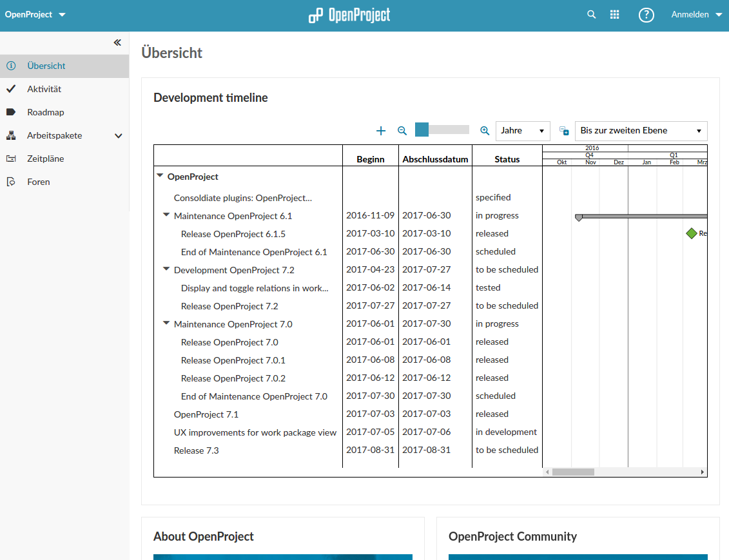
Task: Click the outline expand icon beside level dropdown
Action: click(564, 131)
